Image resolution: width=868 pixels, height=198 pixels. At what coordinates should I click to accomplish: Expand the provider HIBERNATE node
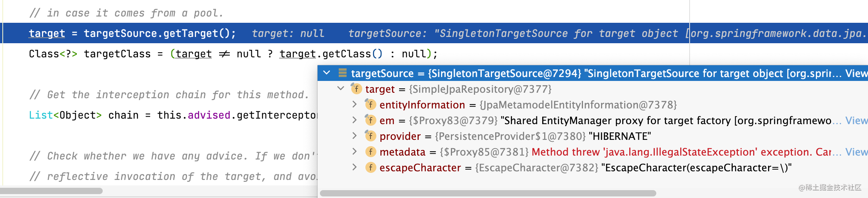(354, 136)
